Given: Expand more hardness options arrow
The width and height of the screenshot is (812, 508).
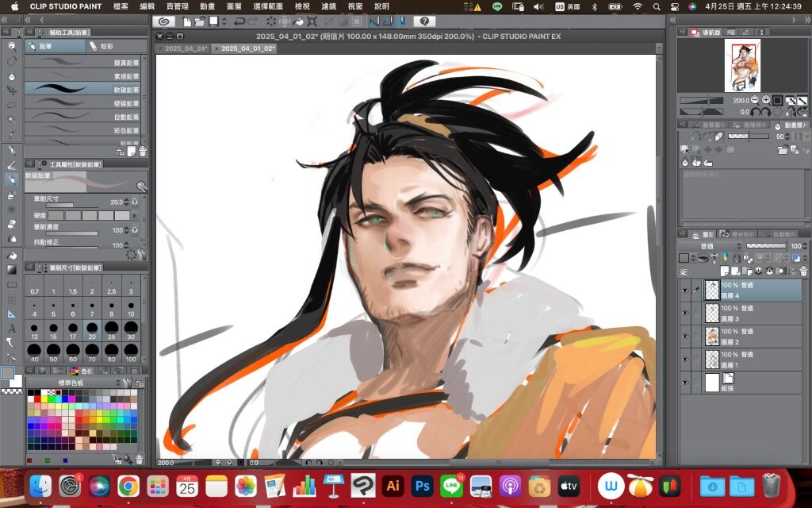Looking at the screenshot, I should click(135, 215).
